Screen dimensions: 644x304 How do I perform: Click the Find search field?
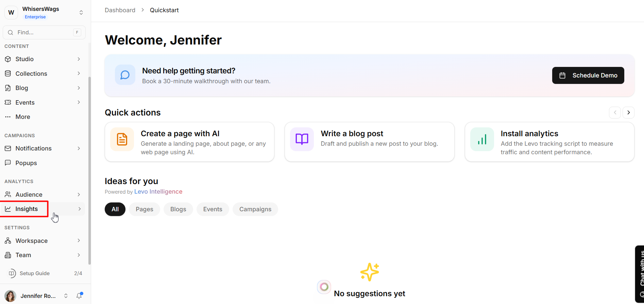pos(44,32)
